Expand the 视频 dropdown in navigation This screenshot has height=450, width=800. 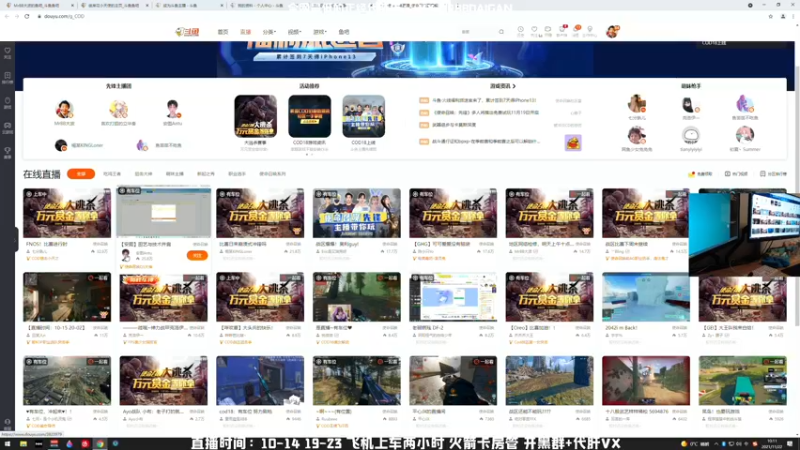coord(294,32)
